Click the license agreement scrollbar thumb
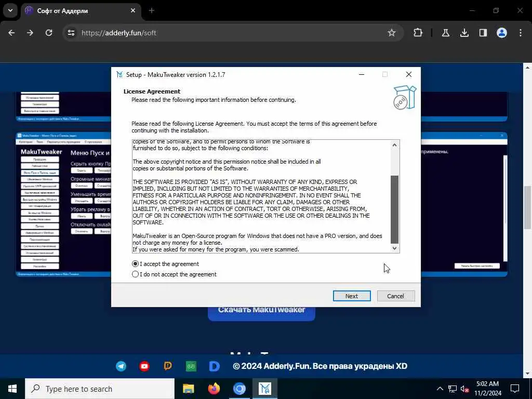The height and width of the screenshot is (399, 532). pos(394,209)
